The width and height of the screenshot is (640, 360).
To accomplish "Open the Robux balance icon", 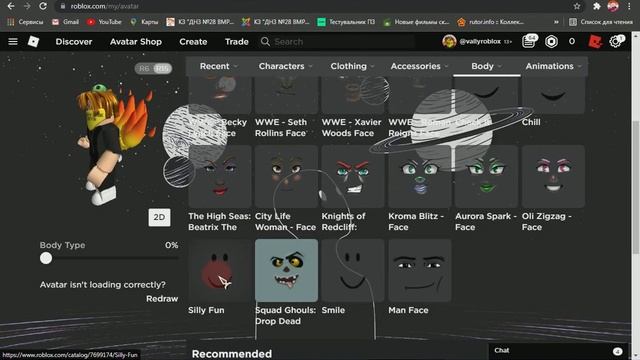I will (x=551, y=42).
